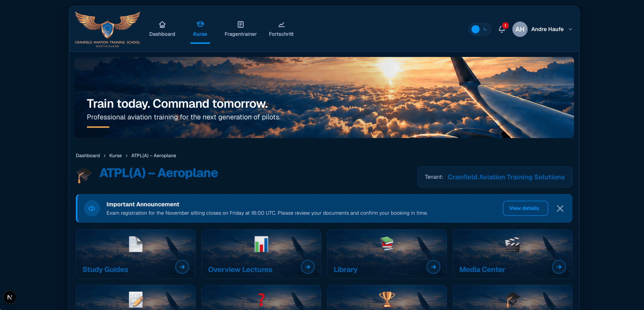
Task: Expand the Andre Haufe user menu chevron
Action: click(570, 29)
